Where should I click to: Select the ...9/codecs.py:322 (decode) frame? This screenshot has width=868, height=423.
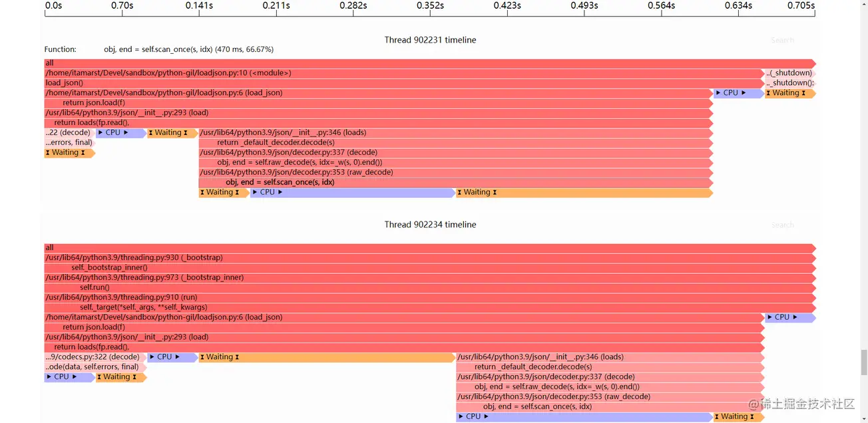click(94, 357)
